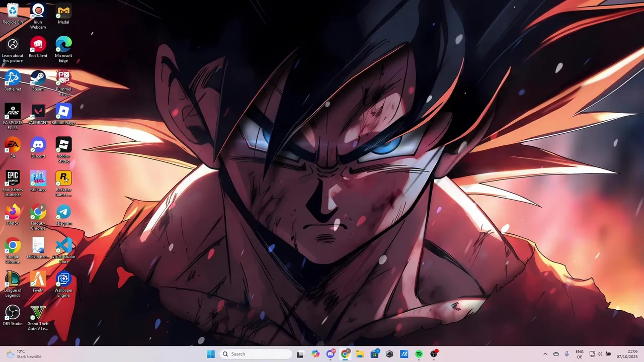Select the Roblox Player desktop icon
The image size is (644, 362).
tap(63, 114)
